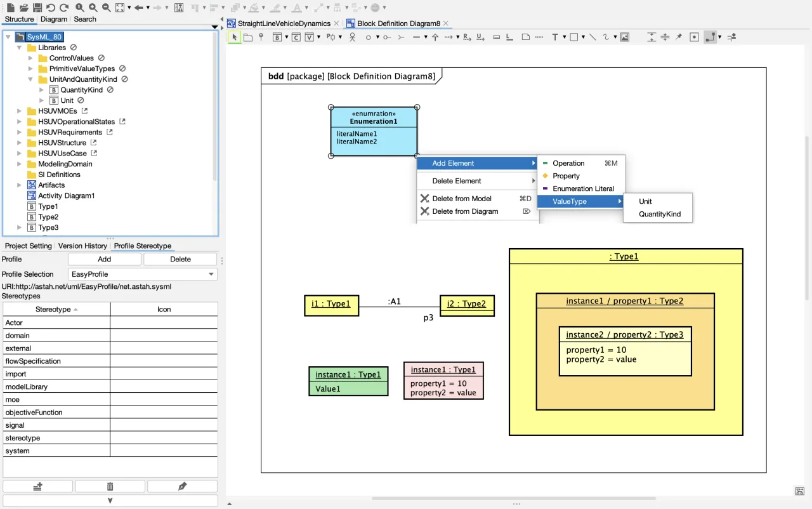This screenshot has height=509, width=812.
Task: Navigate back with left arrow icon
Action: pos(138,8)
